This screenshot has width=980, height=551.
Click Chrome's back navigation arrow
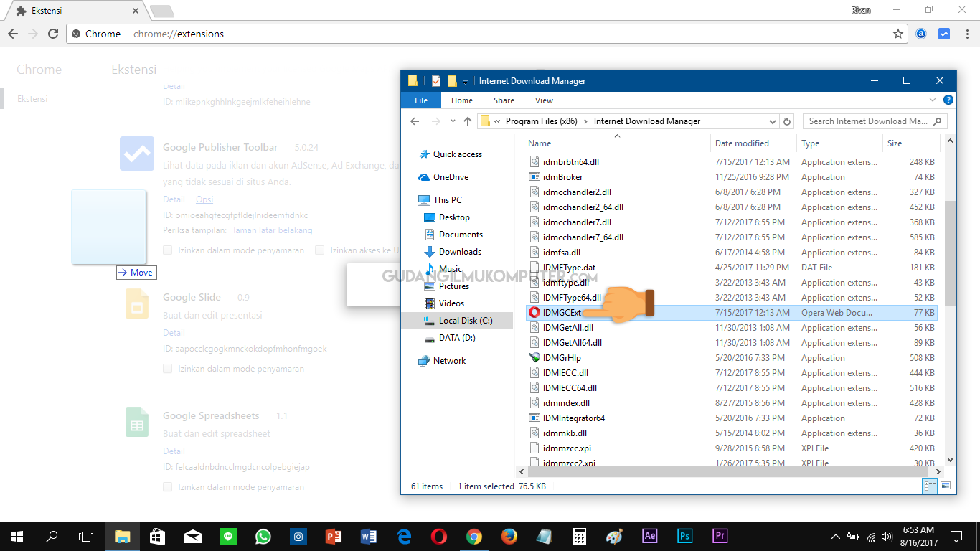click(x=13, y=34)
